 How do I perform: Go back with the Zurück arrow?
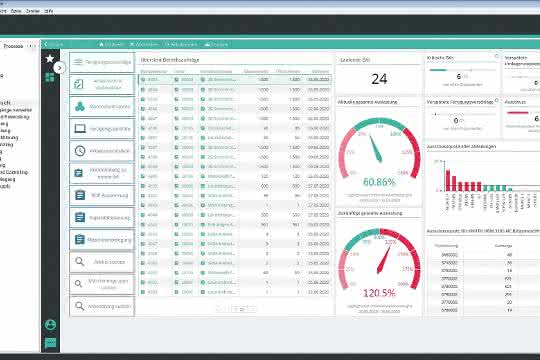click(53, 44)
